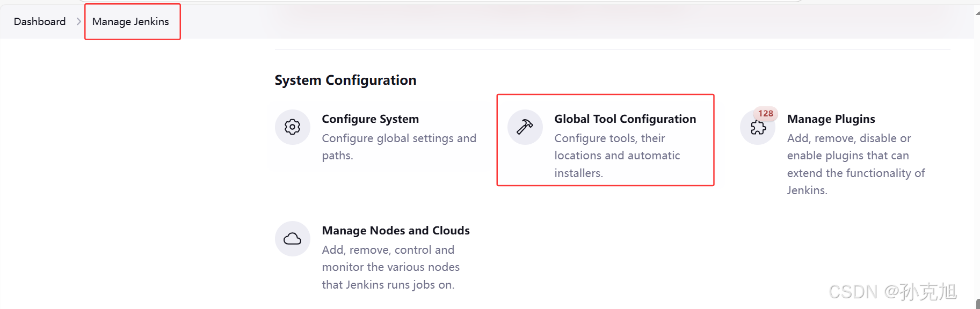Click 'Add, remove, control and monitor' description
The image size is (980, 309).
[391, 267]
